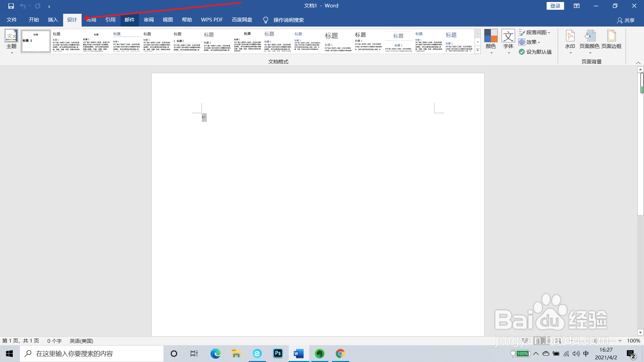Switch to Print Layout view in status bar
This screenshot has height=362, width=644.
click(541, 341)
